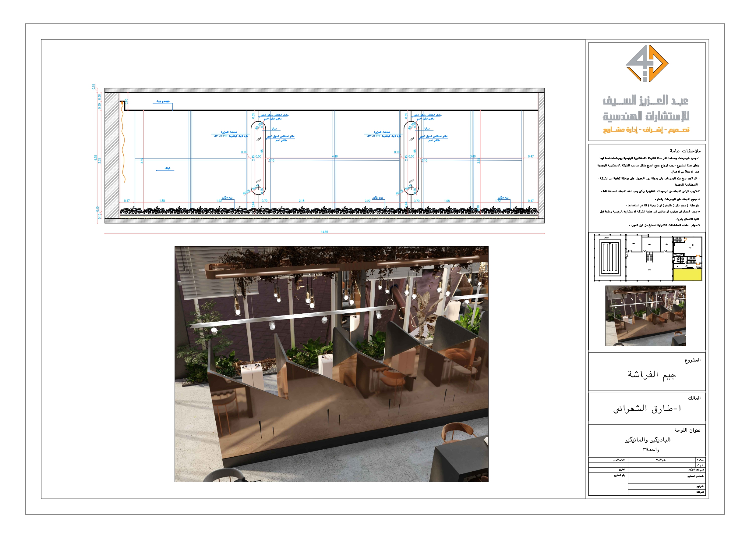Click the '1.88' dimension value
756x535 pixels.
(x=162, y=200)
